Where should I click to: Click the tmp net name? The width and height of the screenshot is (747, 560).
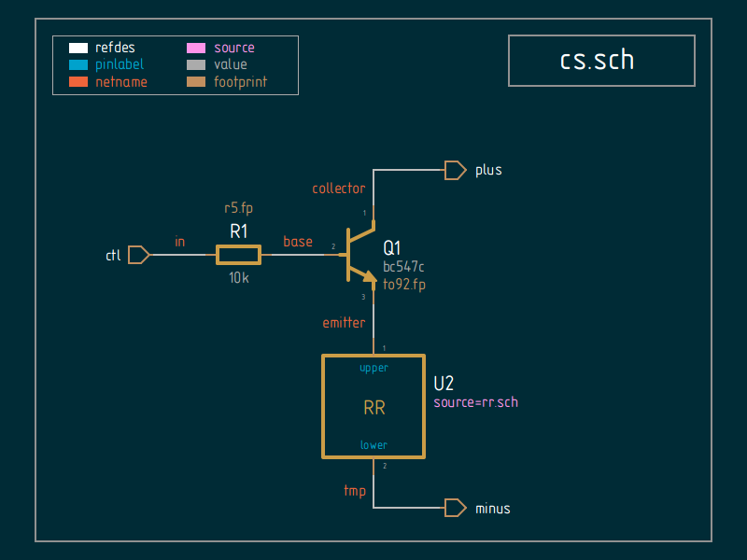pyautogui.click(x=355, y=490)
